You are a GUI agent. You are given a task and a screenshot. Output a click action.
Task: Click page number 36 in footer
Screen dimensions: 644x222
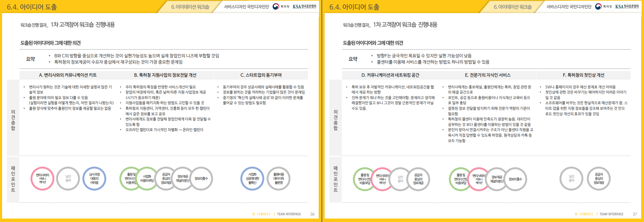click(312, 214)
